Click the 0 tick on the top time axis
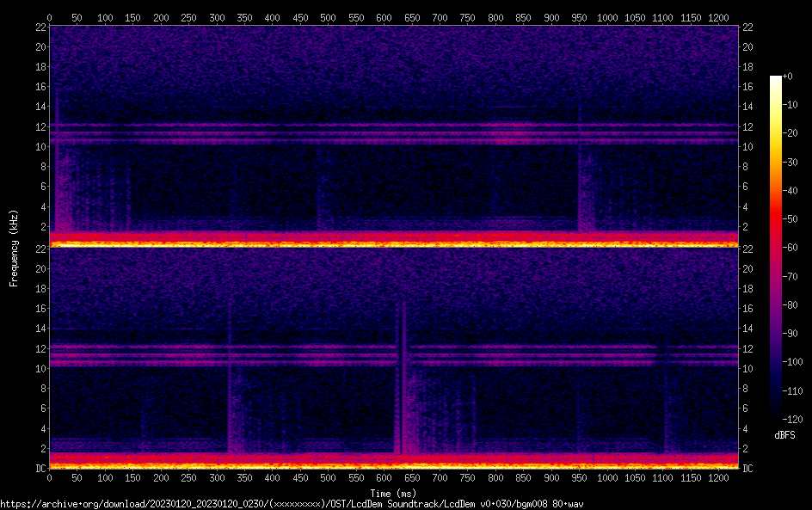 [x=49, y=17]
